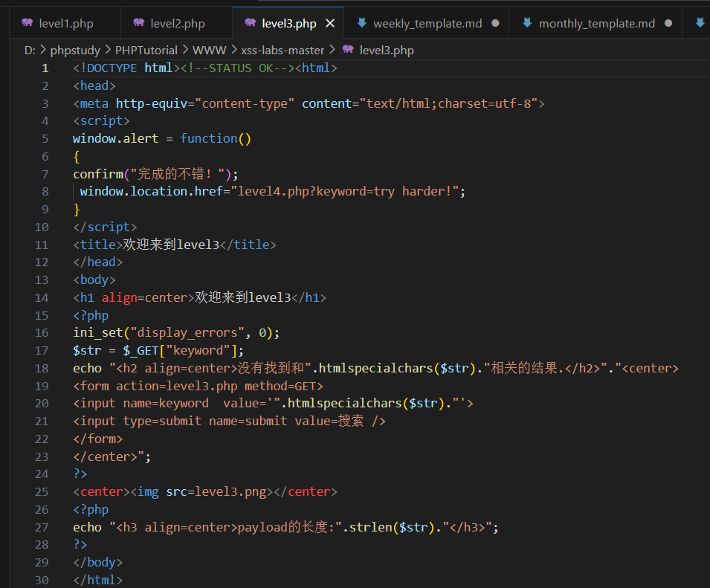This screenshot has height=588, width=710.
Task: Click markdown arrow icon on monthly_template.md tab
Action: click(x=527, y=22)
